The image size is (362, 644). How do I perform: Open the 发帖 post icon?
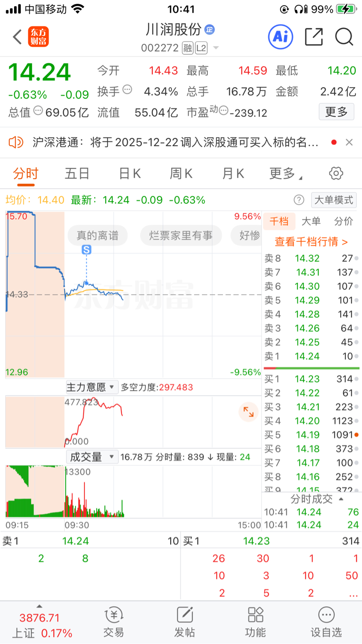pyautogui.click(x=185, y=623)
